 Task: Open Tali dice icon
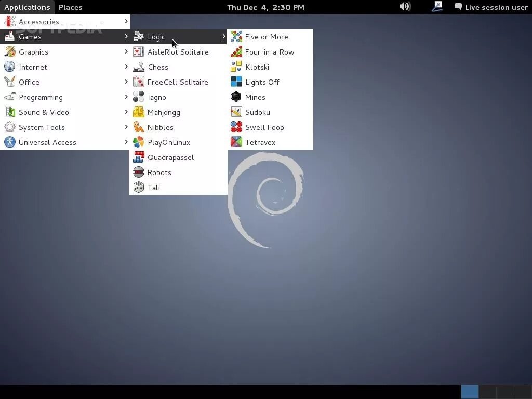click(138, 187)
